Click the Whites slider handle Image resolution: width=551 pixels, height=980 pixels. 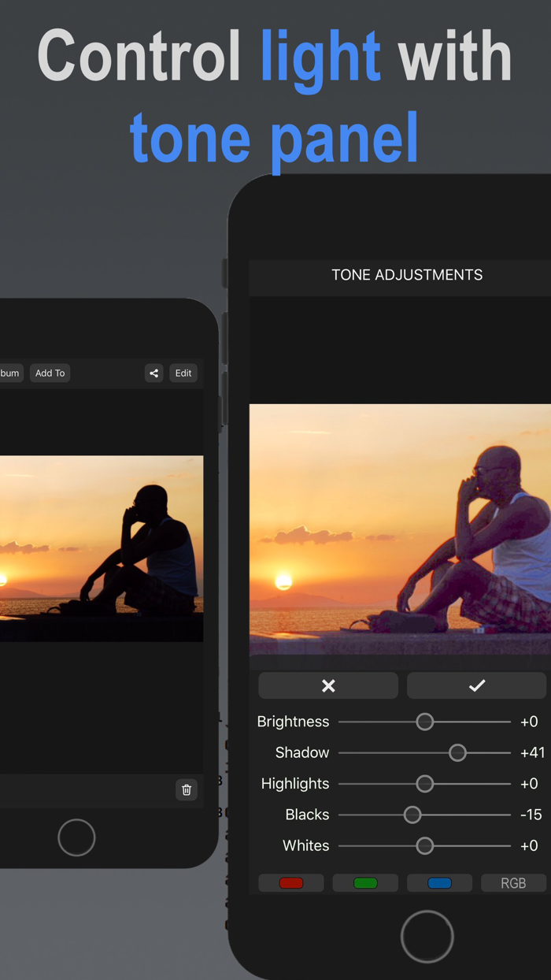pyautogui.click(x=425, y=845)
